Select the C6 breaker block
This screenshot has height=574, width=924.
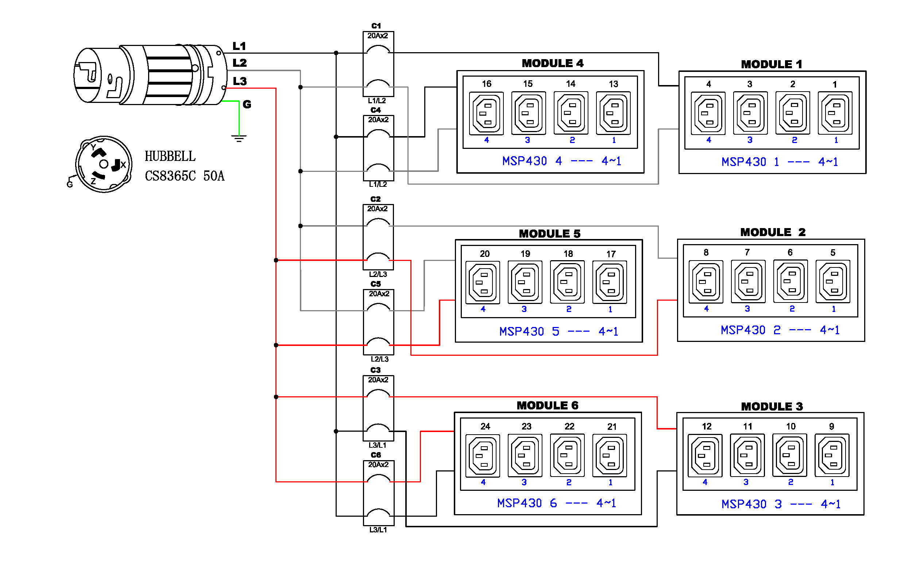(378, 493)
